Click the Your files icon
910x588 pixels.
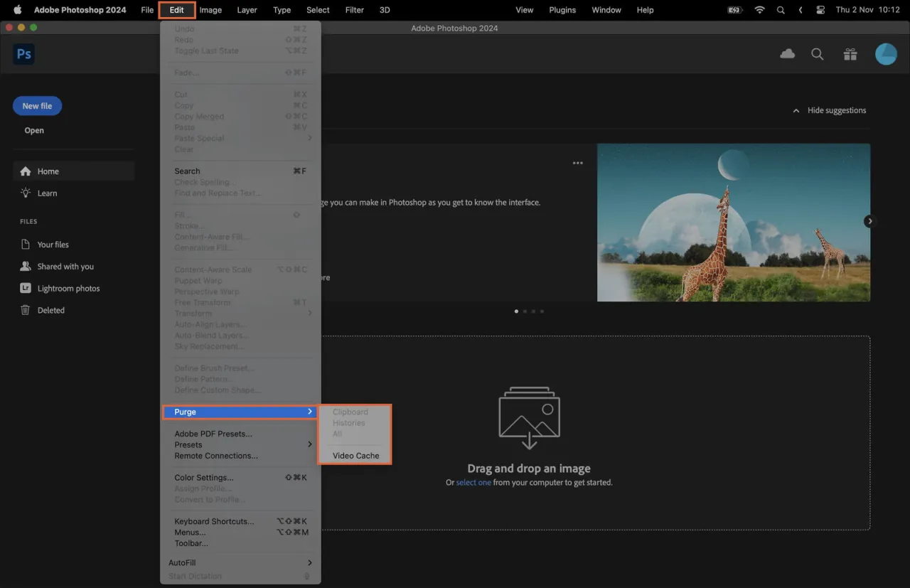(25, 244)
